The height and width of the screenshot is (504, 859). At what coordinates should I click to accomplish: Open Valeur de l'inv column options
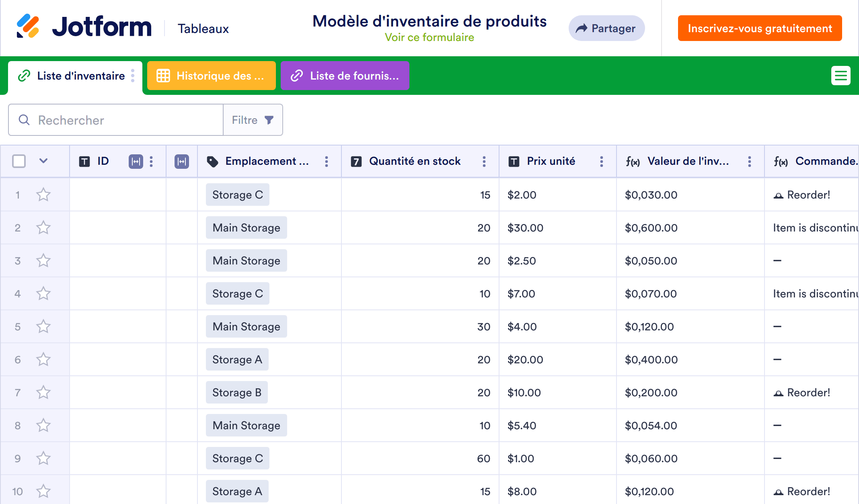pos(750,162)
